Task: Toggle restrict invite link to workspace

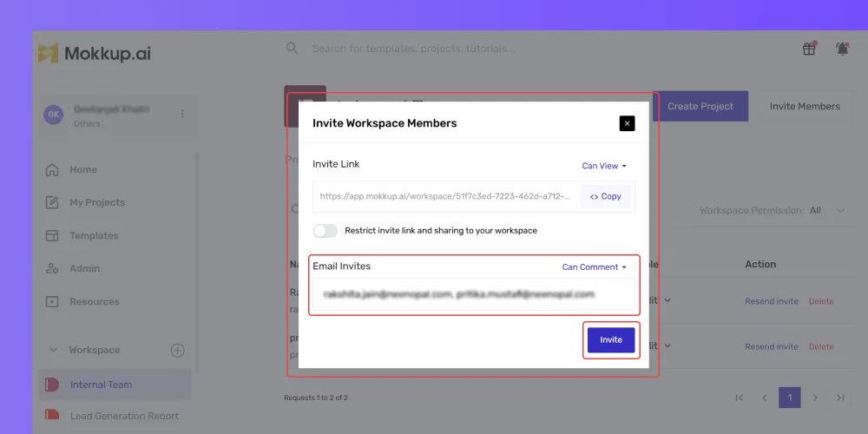Action: 325,231
